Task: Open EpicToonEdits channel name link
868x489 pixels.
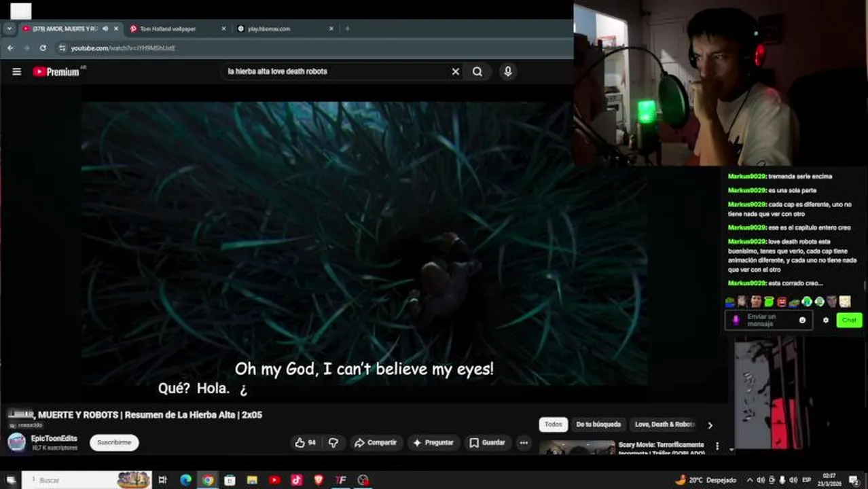Action: (x=54, y=439)
